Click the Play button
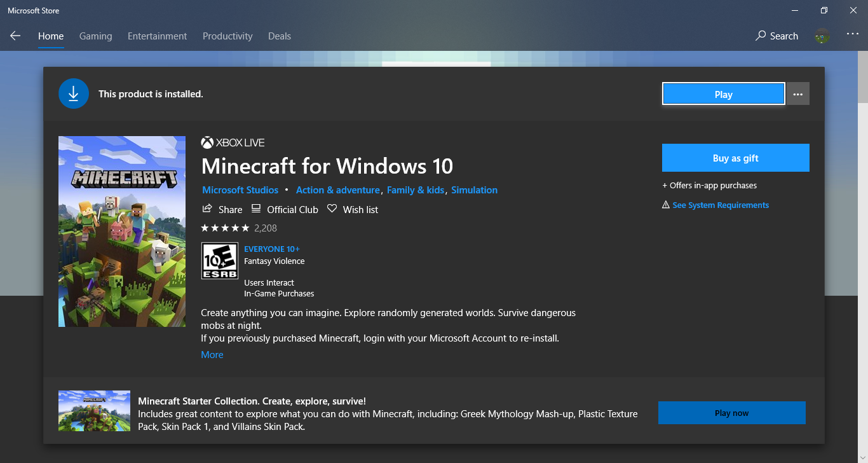The height and width of the screenshot is (463, 868). (723, 94)
